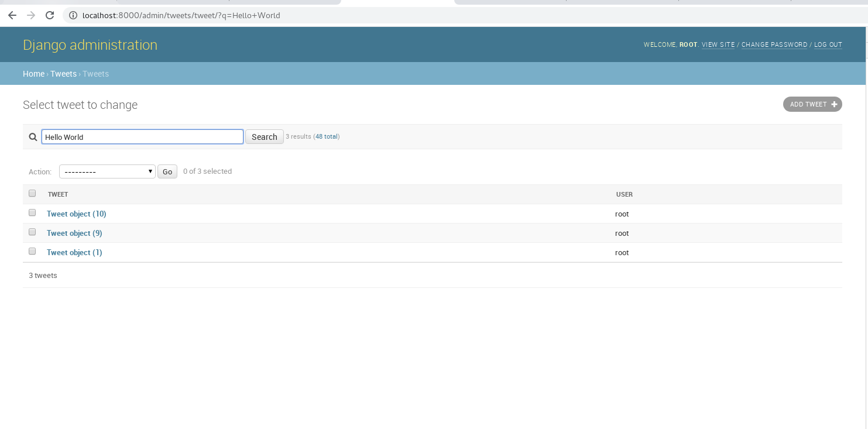Screen dimensions: 868x429
Task: Check the Tweet object (10) checkbox
Action: coord(32,212)
